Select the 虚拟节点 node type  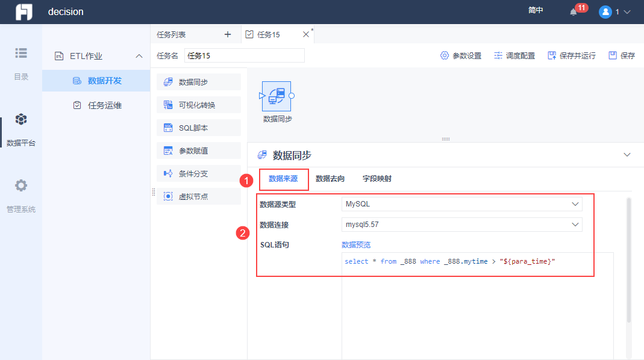[x=199, y=197]
